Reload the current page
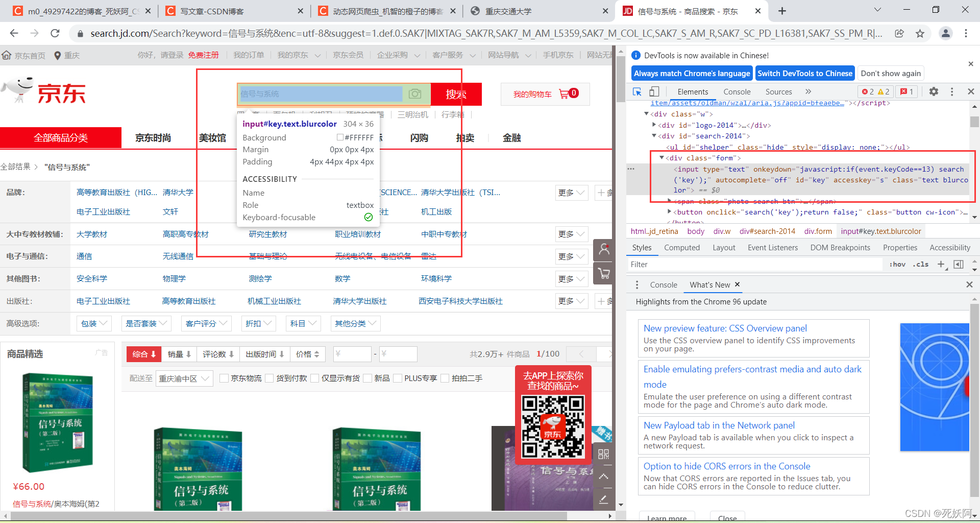980x523 pixels. pos(55,33)
